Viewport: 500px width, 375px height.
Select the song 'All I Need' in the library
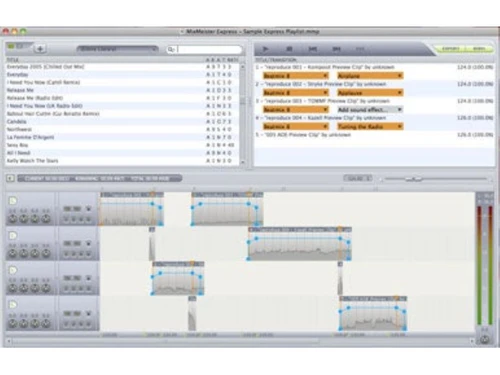coord(122,153)
